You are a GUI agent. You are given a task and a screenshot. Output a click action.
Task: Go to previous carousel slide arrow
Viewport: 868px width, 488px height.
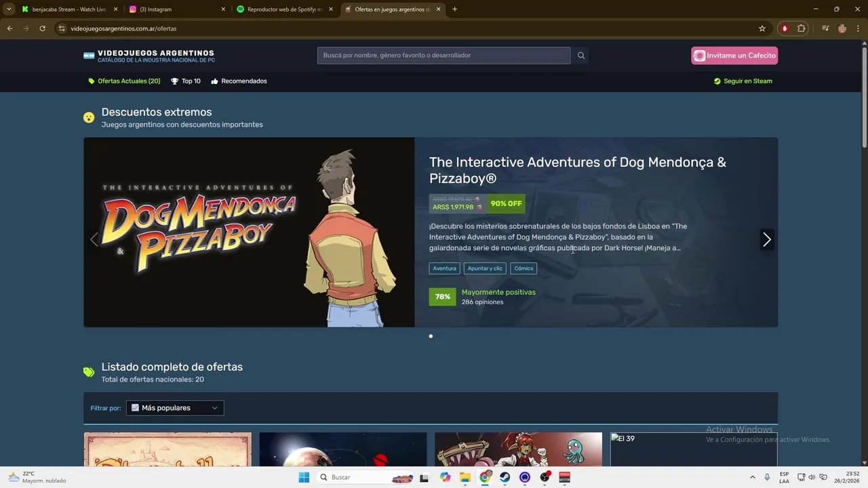coord(94,239)
